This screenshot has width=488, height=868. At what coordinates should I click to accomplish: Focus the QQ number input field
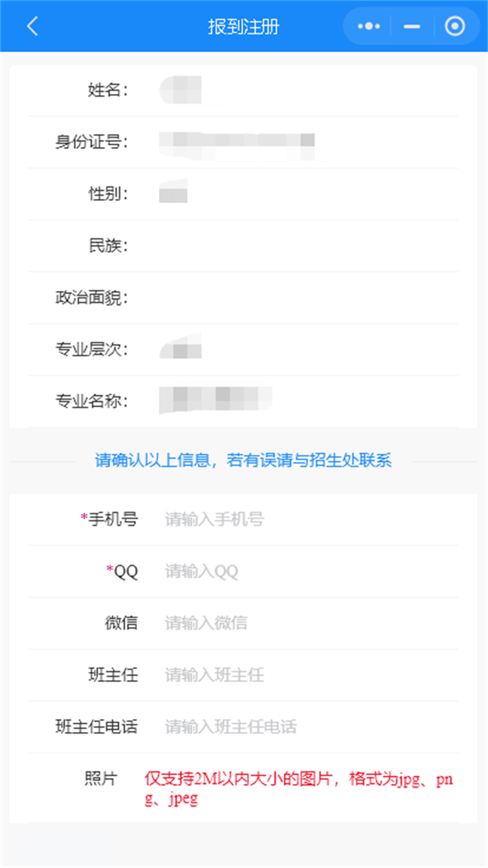[x=305, y=571]
